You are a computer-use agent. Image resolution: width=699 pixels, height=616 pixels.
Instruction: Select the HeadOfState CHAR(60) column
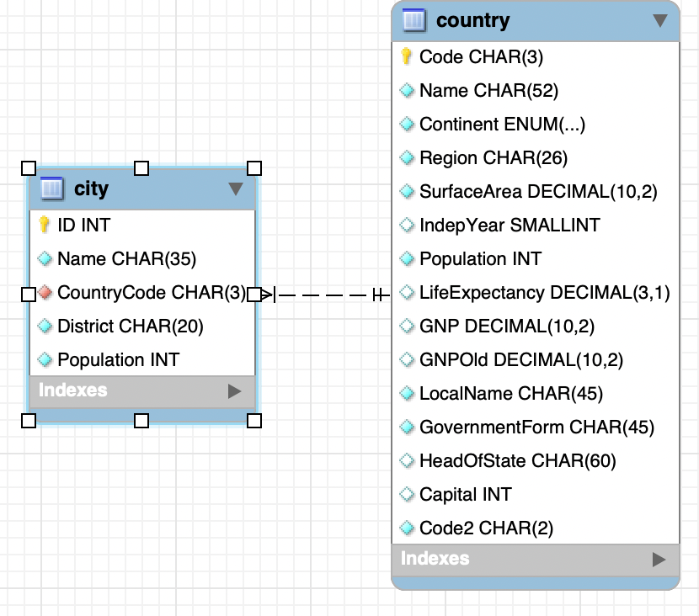pos(536,460)
